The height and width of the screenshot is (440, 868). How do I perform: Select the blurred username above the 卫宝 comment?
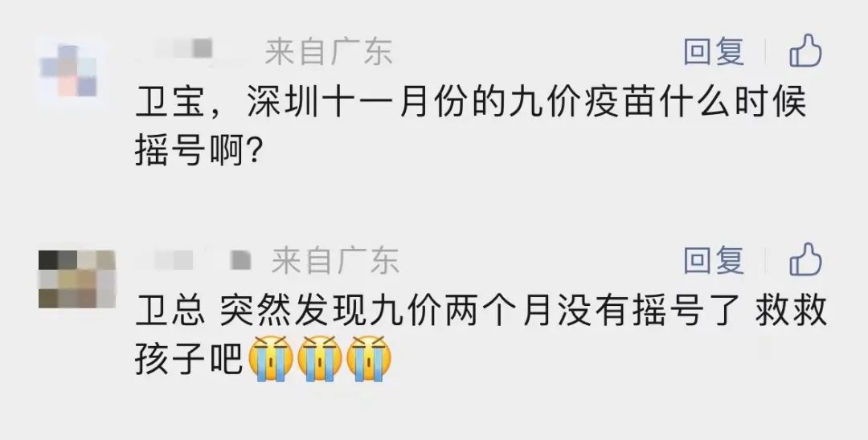tap(182, 49)
